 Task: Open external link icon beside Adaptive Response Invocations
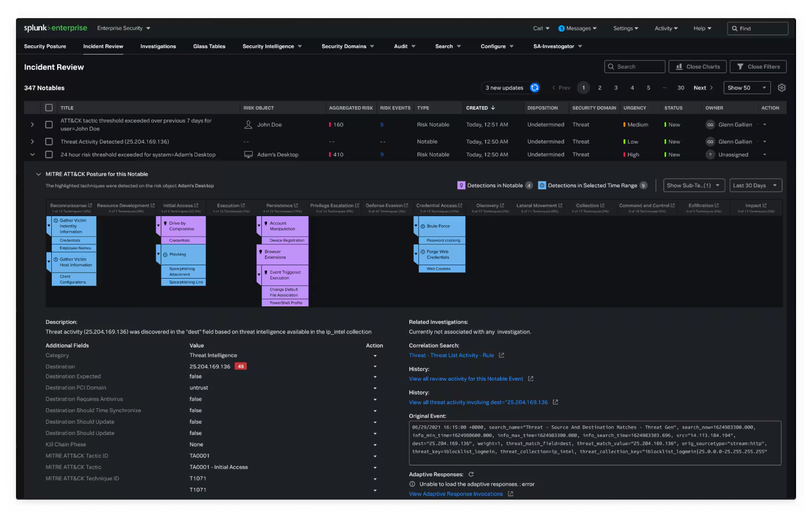coord(510,494)
